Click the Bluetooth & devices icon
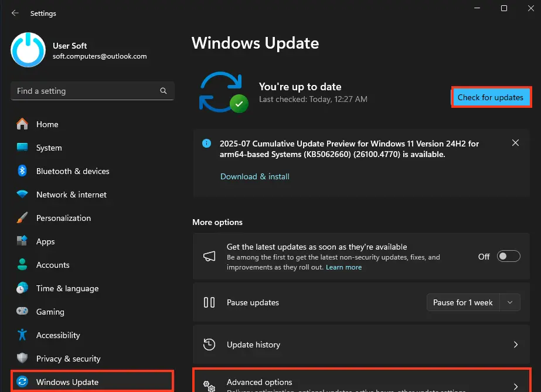Screen dimensions: 541x392 (22, 171)
